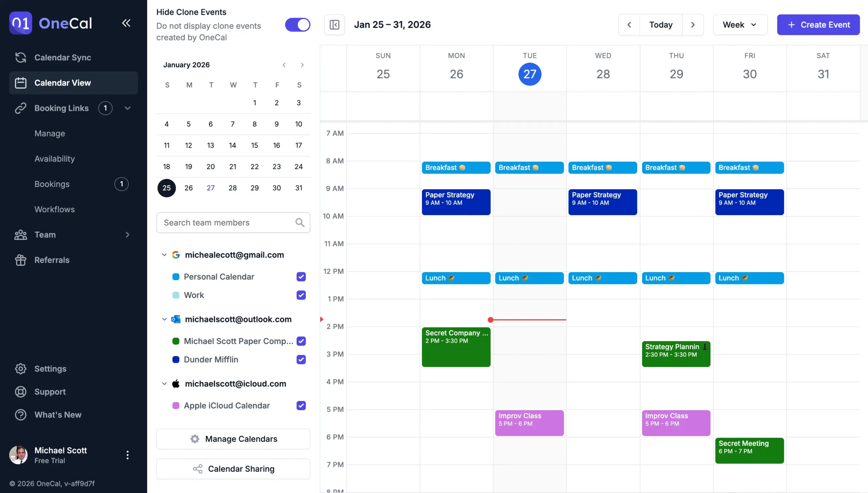Open the user menu three-dots icon
Screen dimensions: 868x493
pos(127,455)
